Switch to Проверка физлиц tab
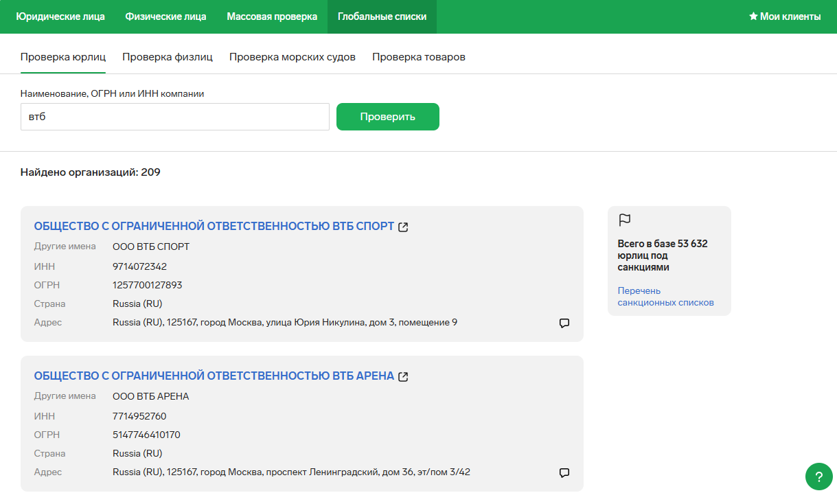The image size is (837, 504). [x=168, y=57]
